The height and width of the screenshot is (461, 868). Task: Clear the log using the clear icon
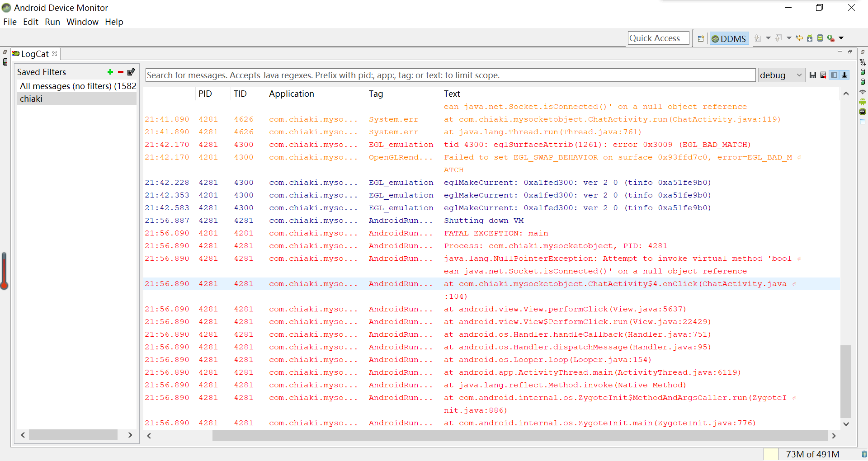click(x=823, y=75)
